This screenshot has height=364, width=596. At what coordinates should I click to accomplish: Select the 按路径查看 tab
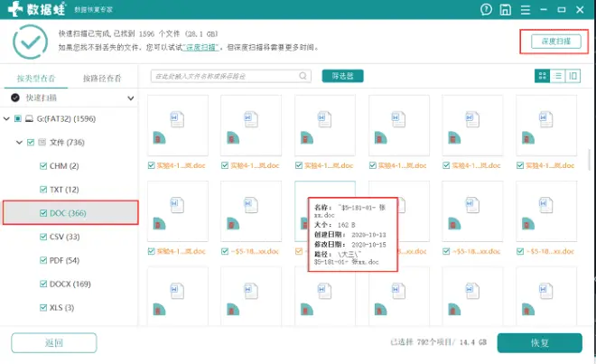coord(102,79)
